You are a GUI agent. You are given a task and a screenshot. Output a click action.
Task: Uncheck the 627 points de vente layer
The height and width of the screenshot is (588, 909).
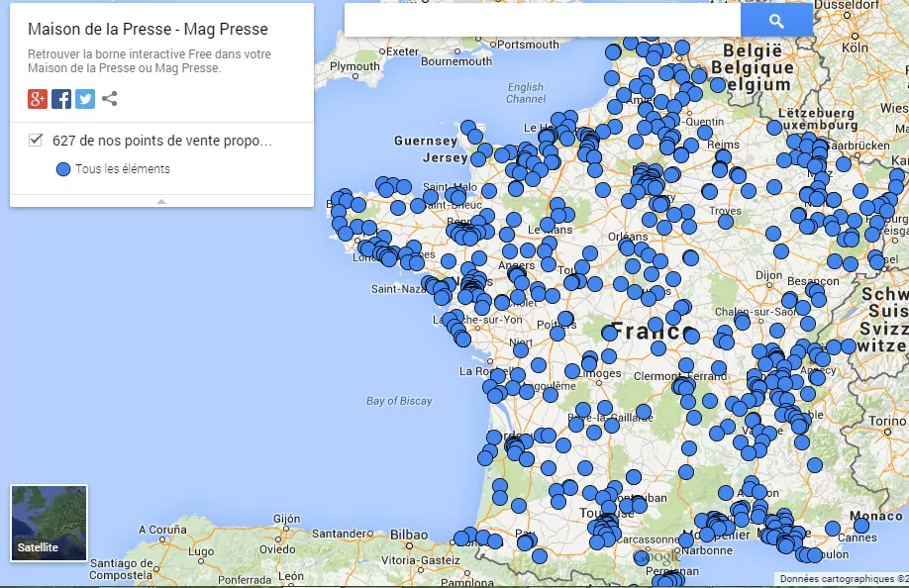click(37, 141)
